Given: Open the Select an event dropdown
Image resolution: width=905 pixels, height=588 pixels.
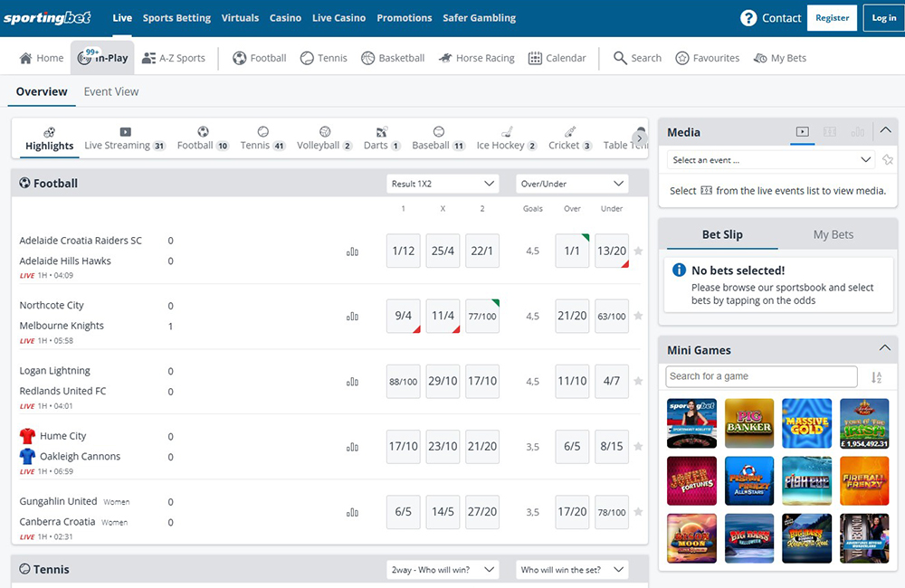Looking at the screenshot, I should pyautogui.click(x=772, y=160).
